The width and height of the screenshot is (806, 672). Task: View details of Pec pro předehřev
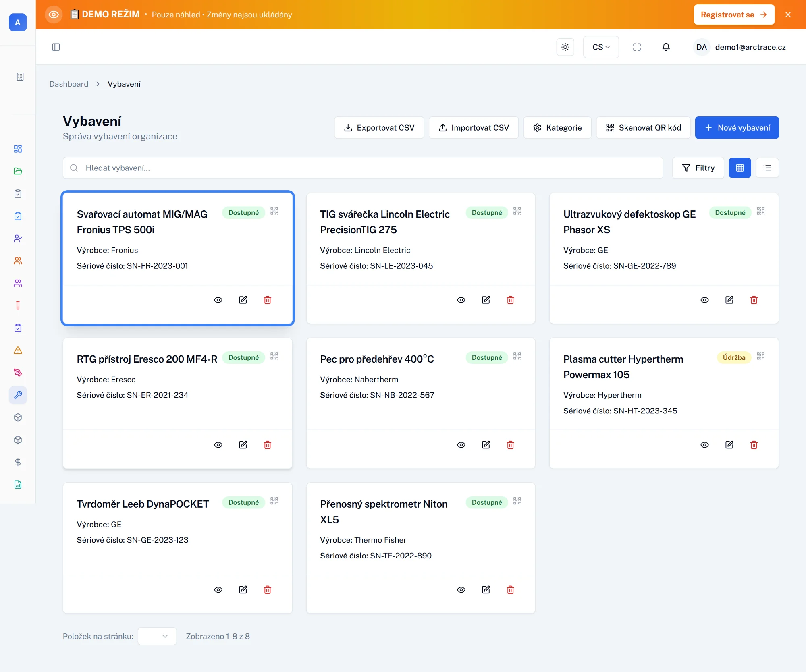(x=461, y=445)
